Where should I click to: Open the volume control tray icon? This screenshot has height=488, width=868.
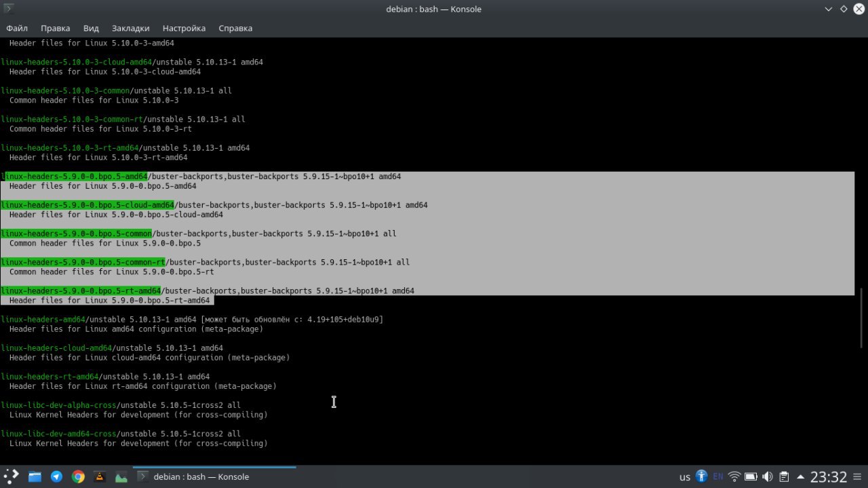[768, 476]
